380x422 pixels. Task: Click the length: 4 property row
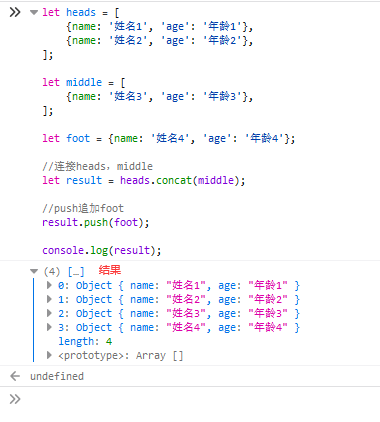coord(85,341)
